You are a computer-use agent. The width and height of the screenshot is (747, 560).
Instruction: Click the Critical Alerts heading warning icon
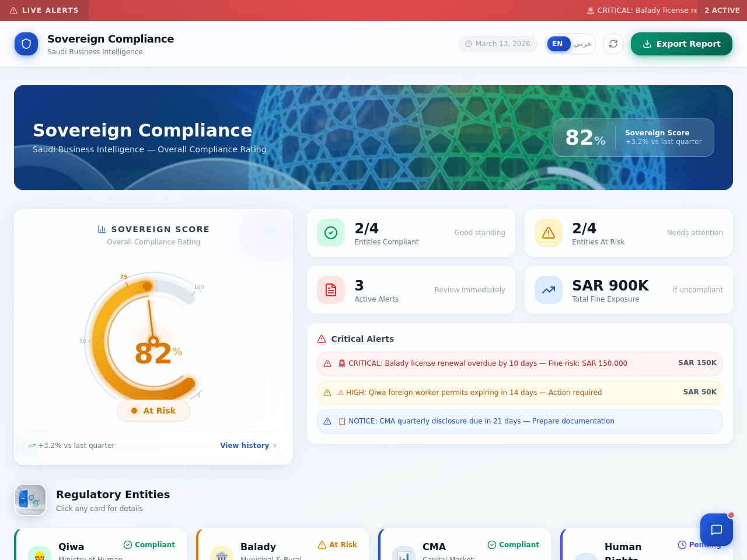[x=322, y=339]
